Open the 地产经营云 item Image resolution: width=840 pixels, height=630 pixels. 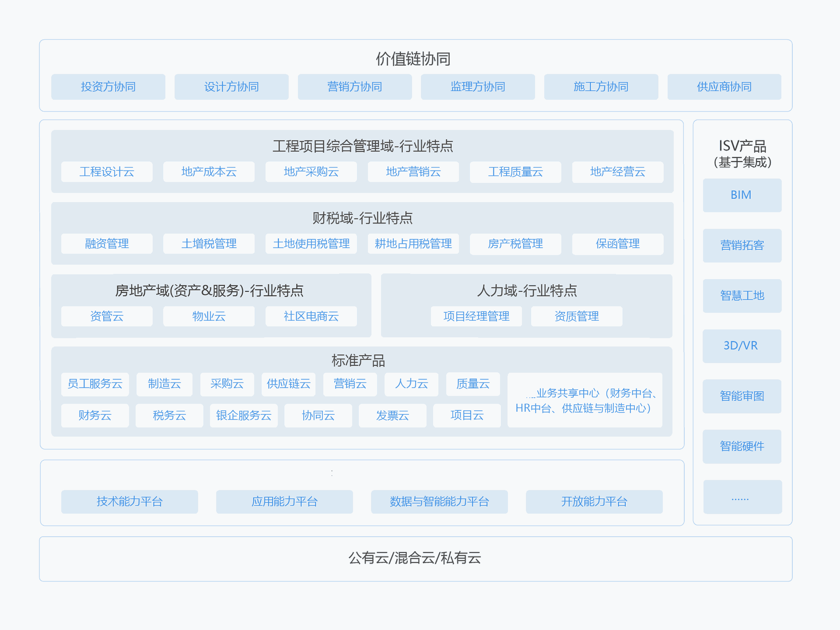(618, 171)
